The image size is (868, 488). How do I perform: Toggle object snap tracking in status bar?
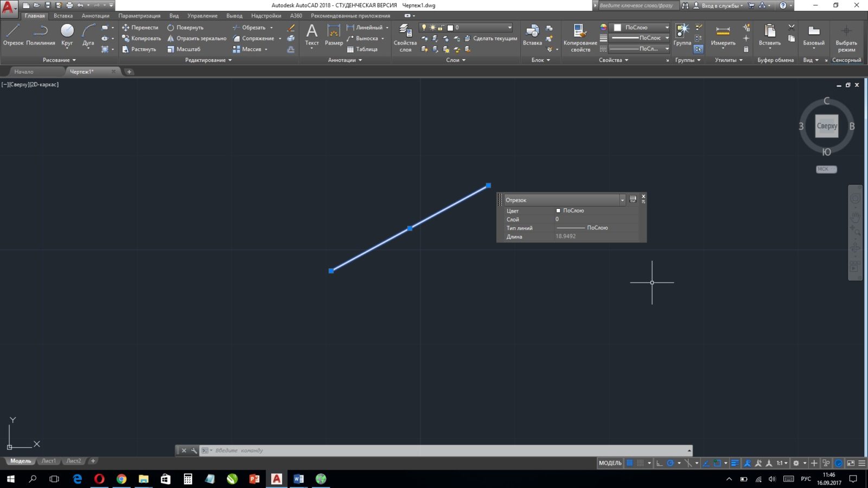pyautogui.click(x=705, y=463)
